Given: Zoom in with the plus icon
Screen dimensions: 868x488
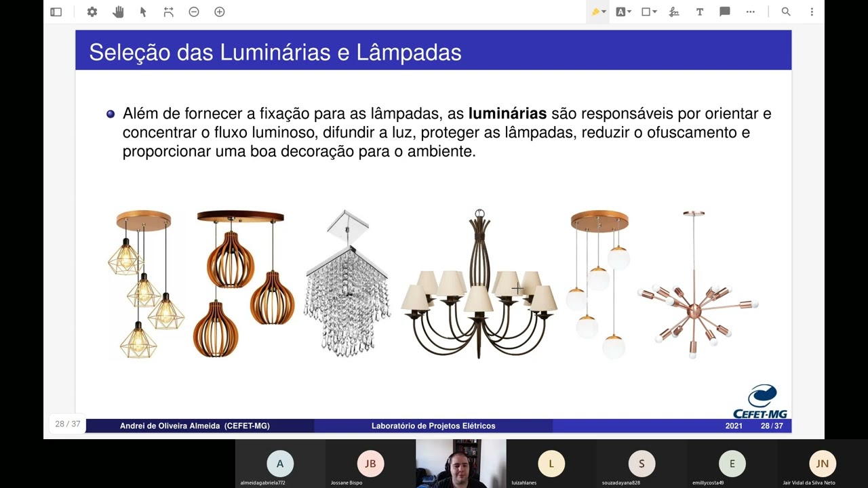Looking at the screenshot, I should coord(220,12).
